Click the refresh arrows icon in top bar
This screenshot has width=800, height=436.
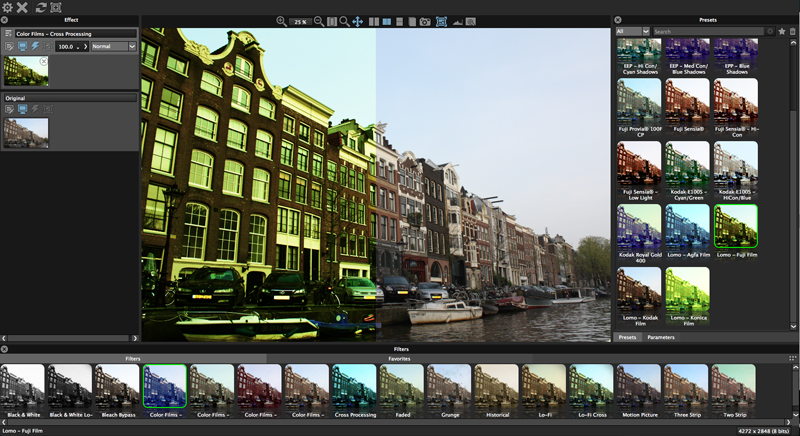[x=40, y=7]
